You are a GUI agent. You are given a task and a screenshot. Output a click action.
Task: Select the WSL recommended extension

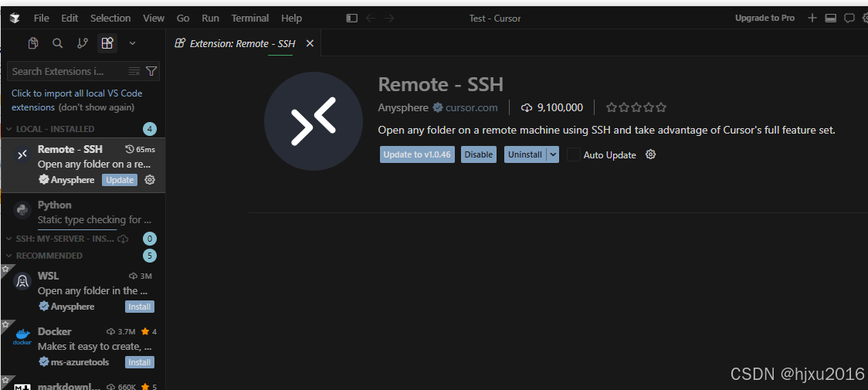[x=83, y=291]
